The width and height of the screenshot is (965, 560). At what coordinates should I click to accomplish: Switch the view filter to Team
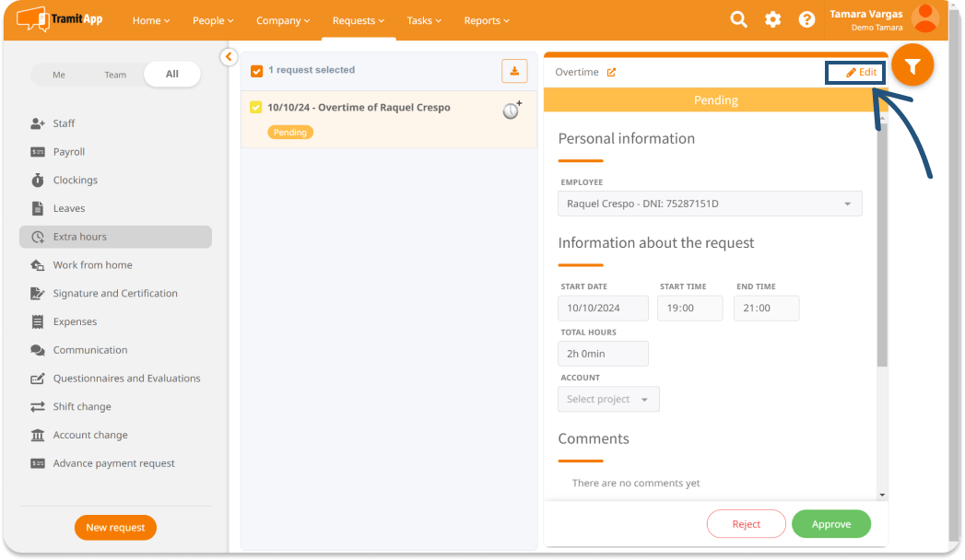point(115,75)
